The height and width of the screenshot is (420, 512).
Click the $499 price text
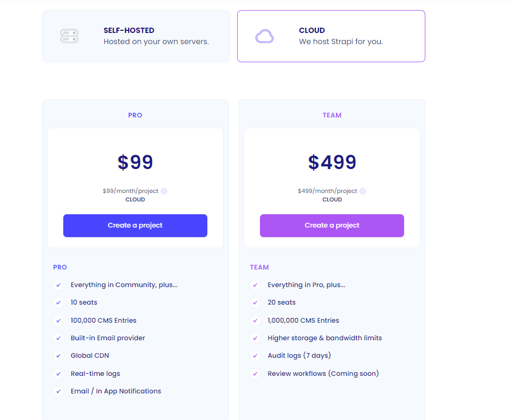[332, 162]
